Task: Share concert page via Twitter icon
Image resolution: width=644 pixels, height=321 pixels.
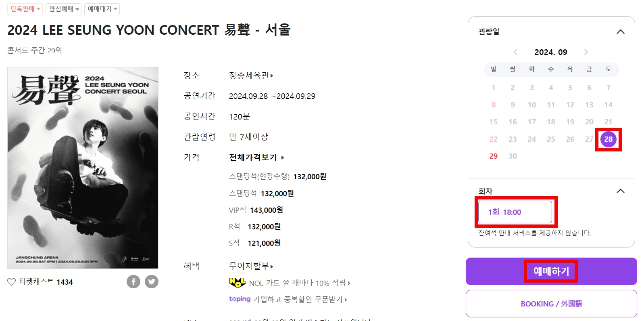Action: (x=152, y=281)
